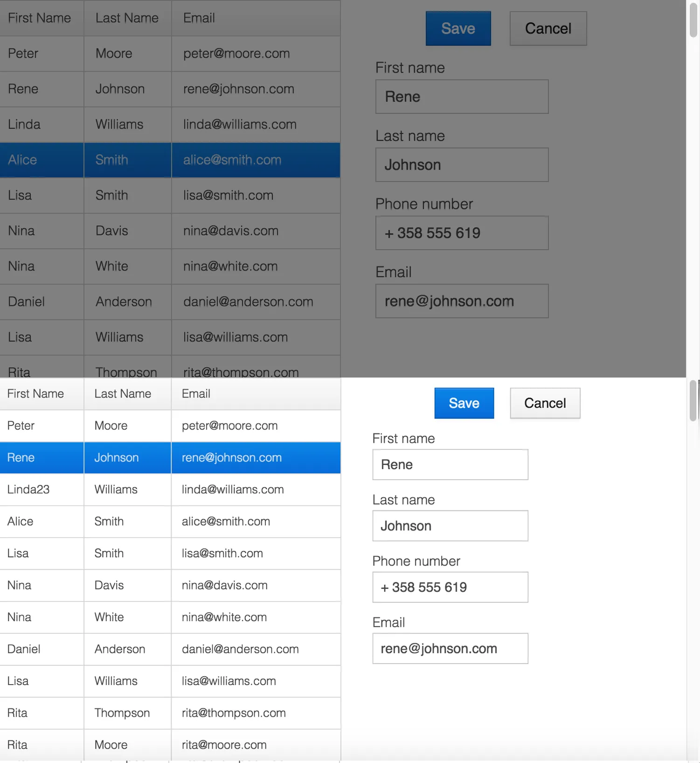Click the Phone number field in the dimmed upper form
Image resolution: width=700 pixels, height=763 pixels.
462,233
